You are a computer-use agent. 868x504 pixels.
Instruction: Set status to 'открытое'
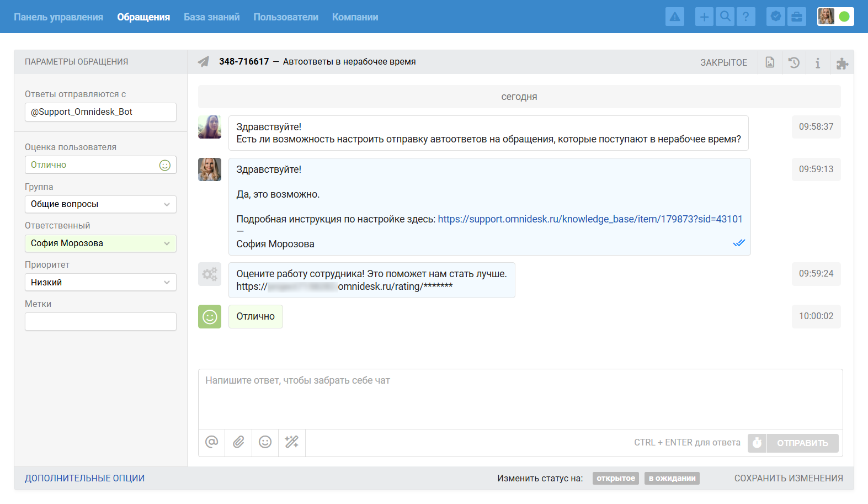point(615,478)
